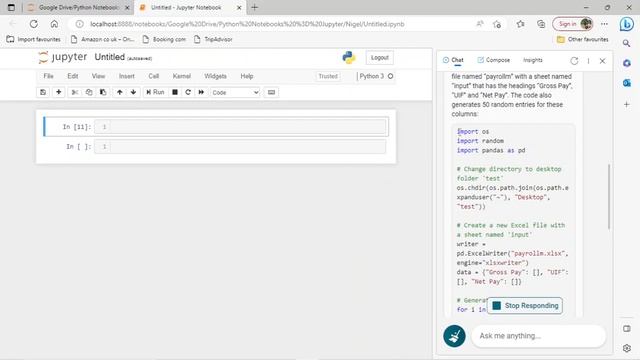Screen dimensions: 640x360
Task: Click the Bing Discover icon in Edge
Action: pyautogui.click(x=627, y=24)
